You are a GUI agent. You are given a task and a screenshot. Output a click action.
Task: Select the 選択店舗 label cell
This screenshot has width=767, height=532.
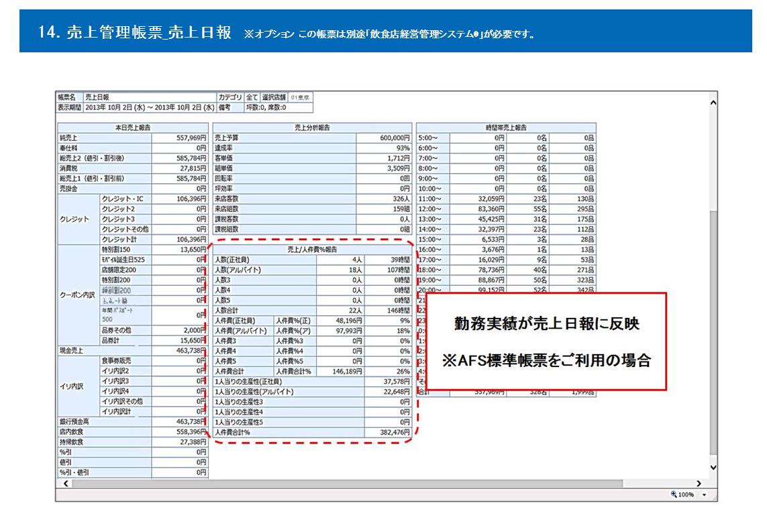(x=274, y=97)
